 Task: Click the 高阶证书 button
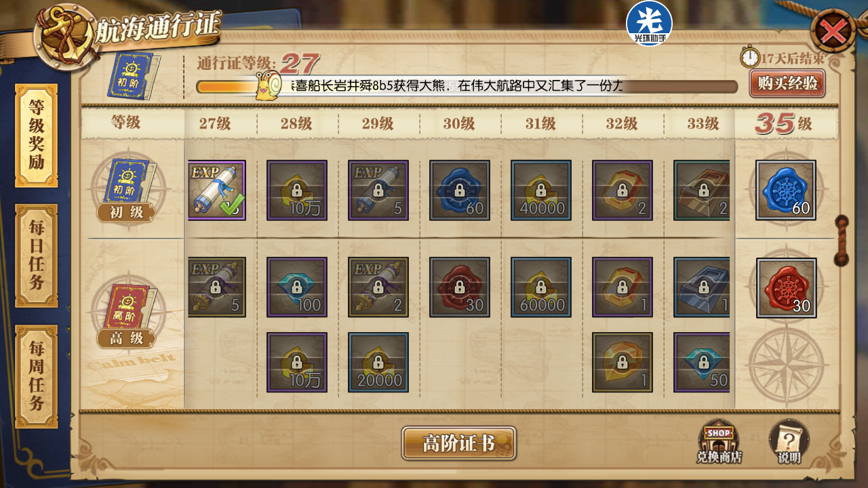click(x=459, y=443)
